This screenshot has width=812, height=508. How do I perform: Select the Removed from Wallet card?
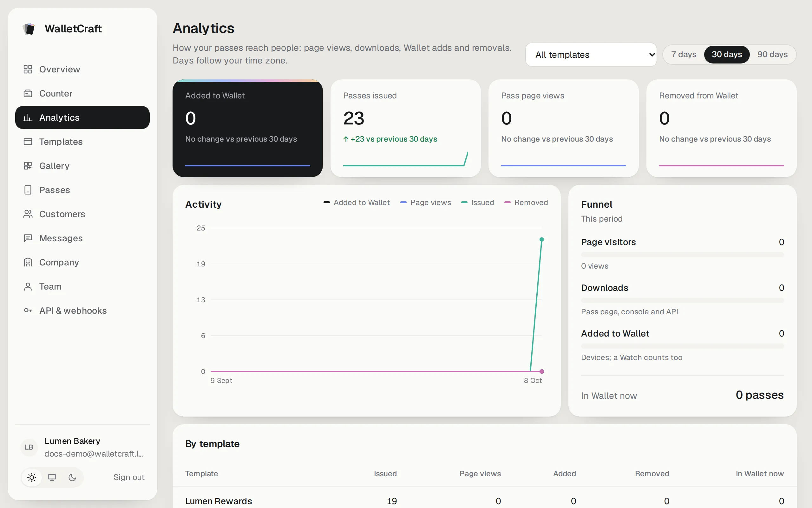(x=721, y=128)
